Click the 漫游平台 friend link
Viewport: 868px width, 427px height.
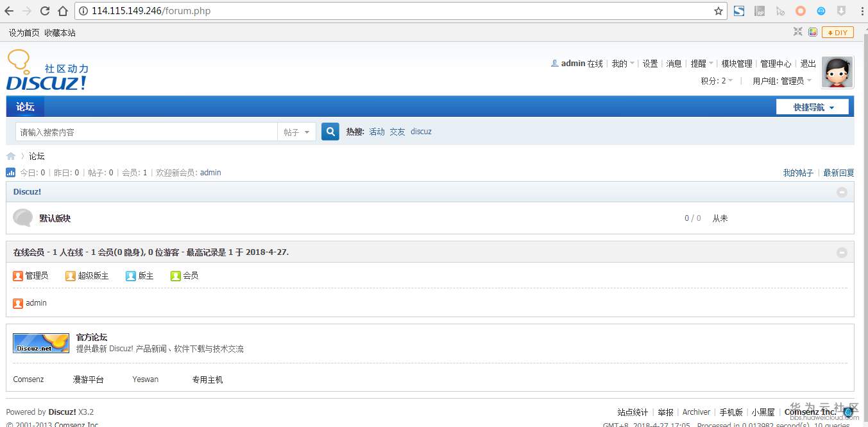[x=89, y=379]
